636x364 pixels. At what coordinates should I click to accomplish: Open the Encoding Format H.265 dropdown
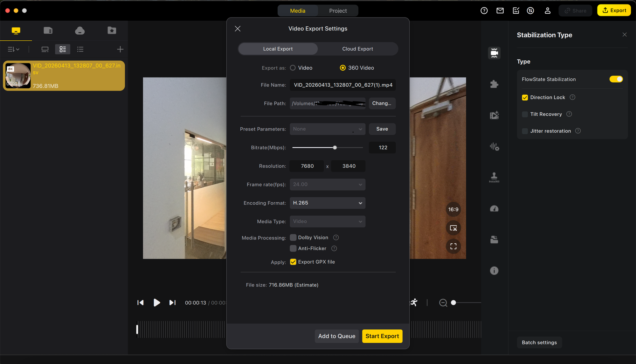click(x=327, y=203)
